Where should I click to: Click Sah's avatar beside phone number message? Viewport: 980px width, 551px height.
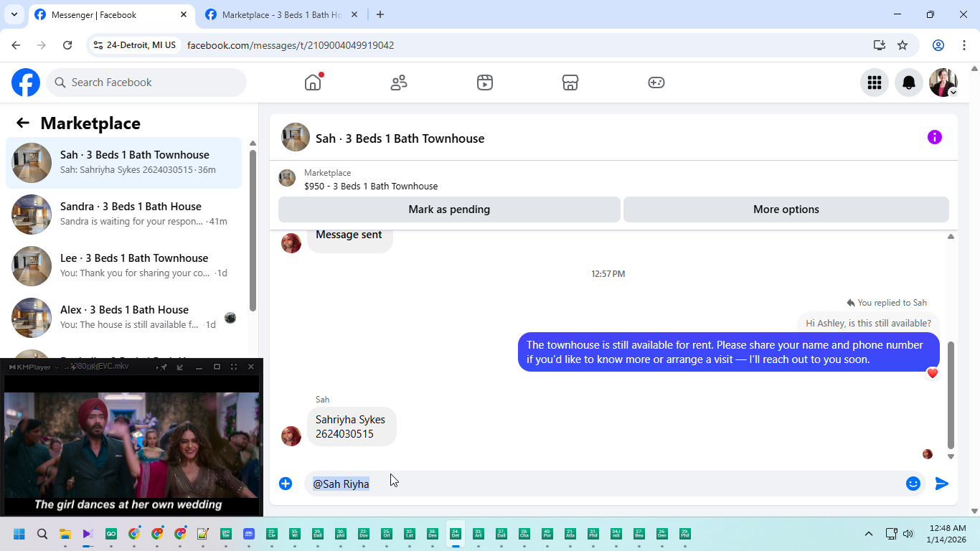(x=291, y=436)
